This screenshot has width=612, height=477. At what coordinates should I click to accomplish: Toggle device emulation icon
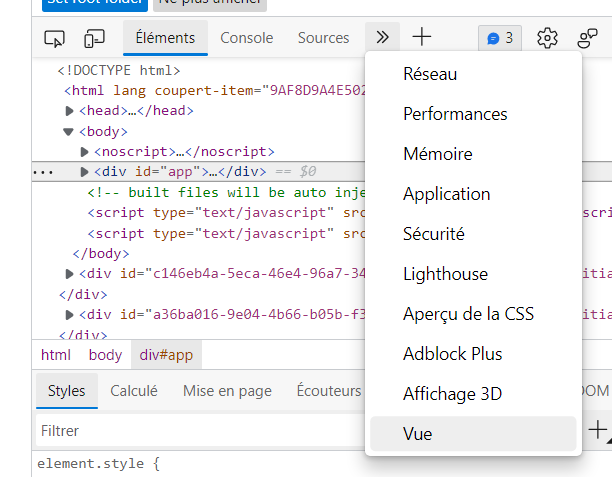tap(94, 38)
